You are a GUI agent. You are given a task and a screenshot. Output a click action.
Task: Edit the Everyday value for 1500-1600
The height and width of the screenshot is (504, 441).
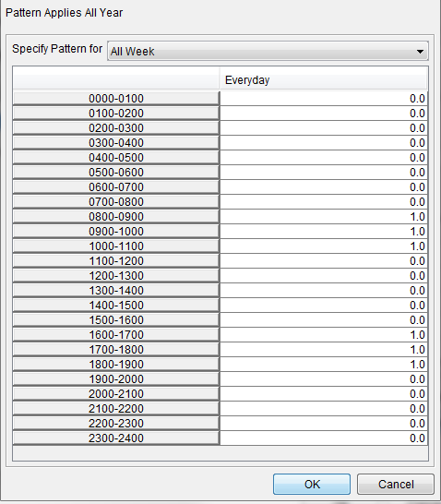point(324,320)
